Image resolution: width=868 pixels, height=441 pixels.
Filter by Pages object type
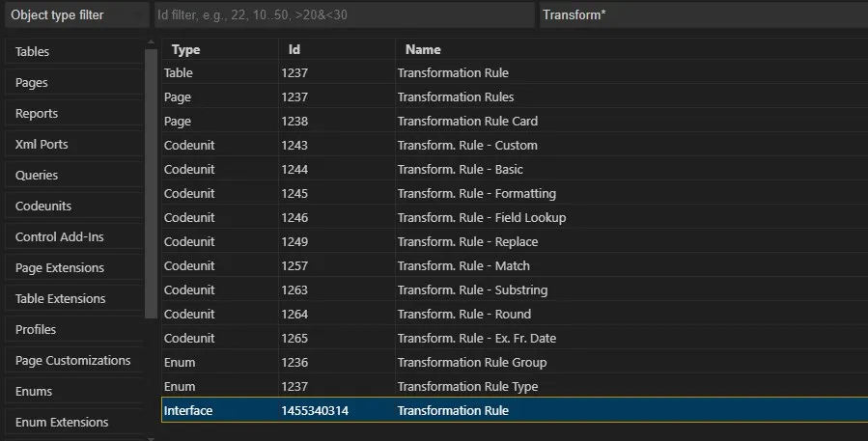pyautogui.click(x=74, y=82)
